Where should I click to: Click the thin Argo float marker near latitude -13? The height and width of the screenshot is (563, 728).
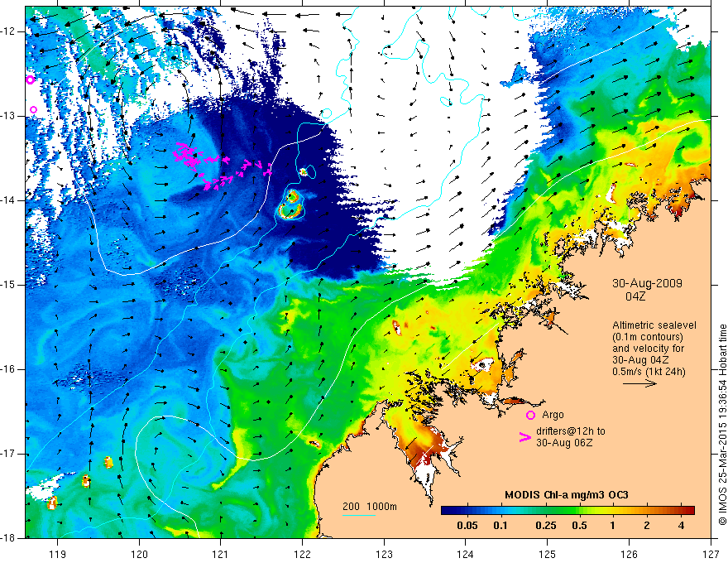33,109
